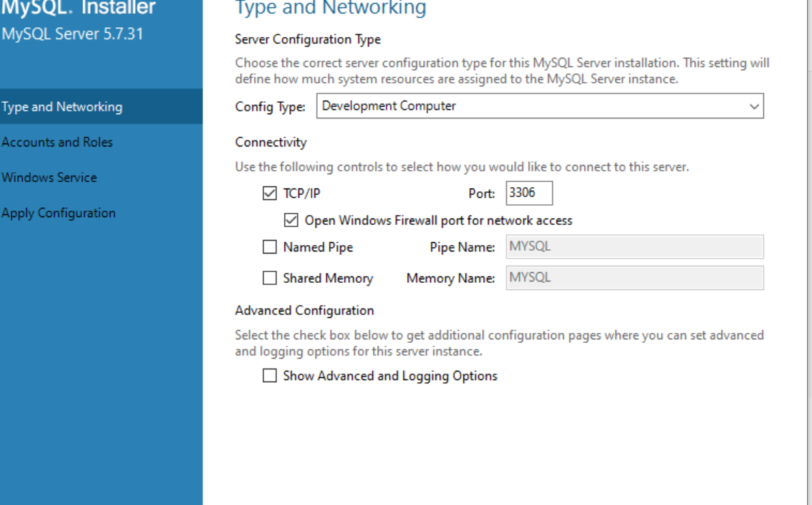Check Show Advanced and Logging Options
Image resolution: width=812 pixels, height=505 pixels.
[x=269, y=376]
